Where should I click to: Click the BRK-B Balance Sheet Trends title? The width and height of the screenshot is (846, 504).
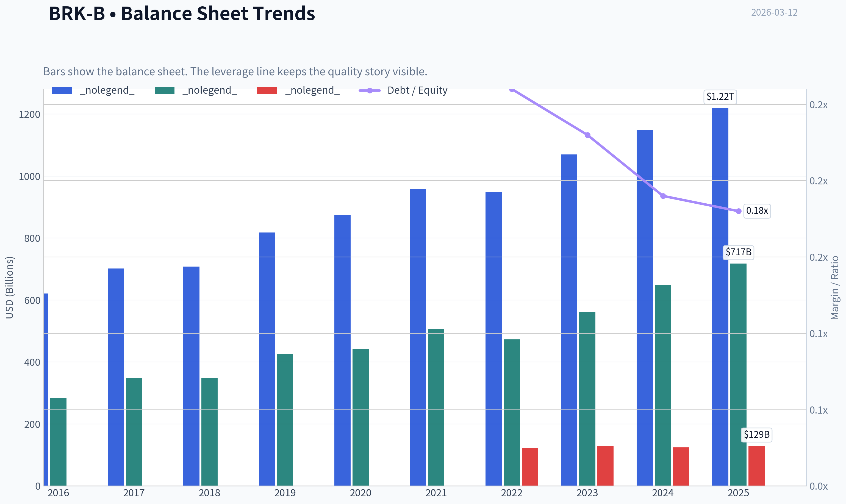click(182, 13)
